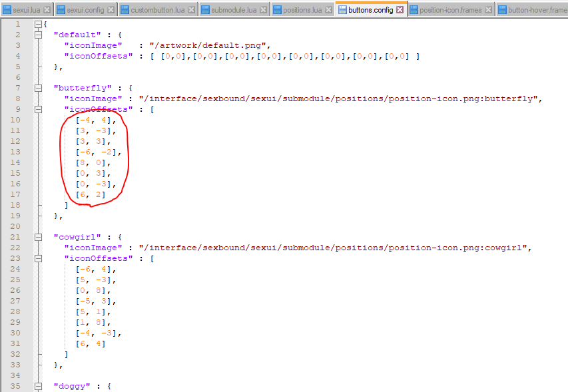Click the "iconOffsets" key on line 23
568x392 pixels.
coord(99,258)
